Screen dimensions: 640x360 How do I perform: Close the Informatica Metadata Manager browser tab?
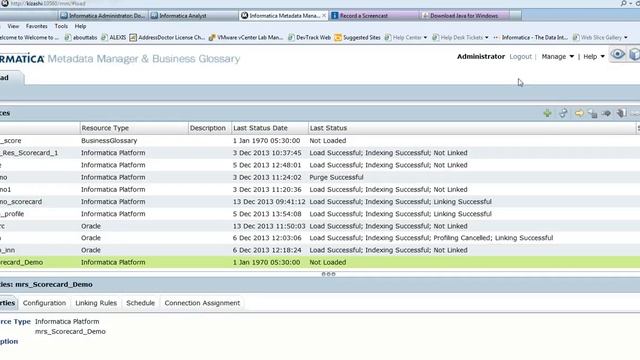click(x=324, y=16)
